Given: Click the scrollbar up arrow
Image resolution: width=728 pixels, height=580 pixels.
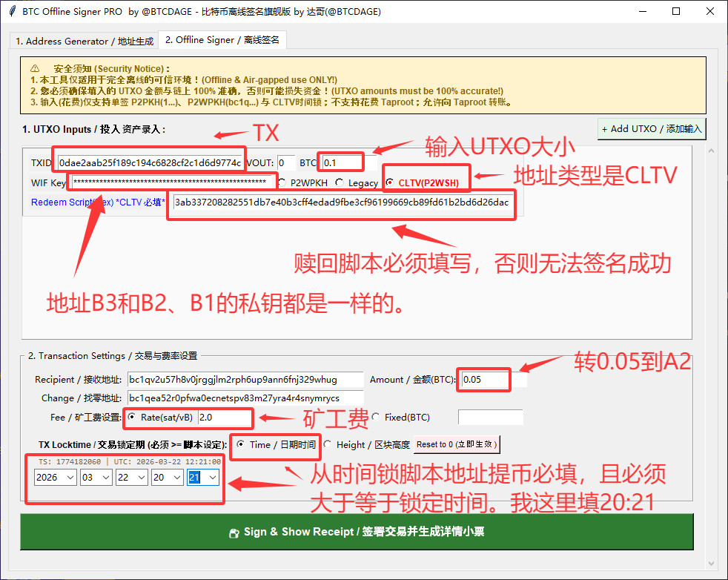Looking at the screenshot, I should point(712,151).
